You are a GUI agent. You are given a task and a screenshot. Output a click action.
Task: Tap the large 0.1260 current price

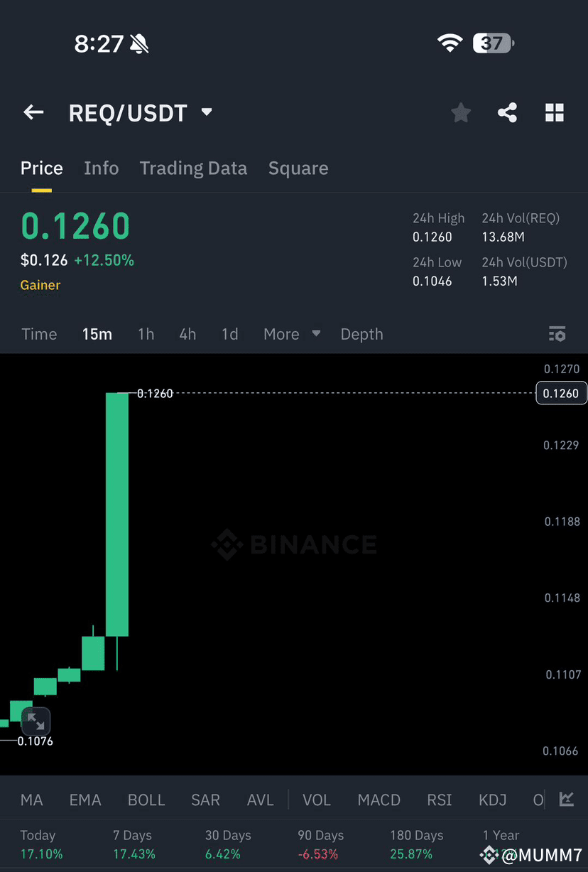75,226
